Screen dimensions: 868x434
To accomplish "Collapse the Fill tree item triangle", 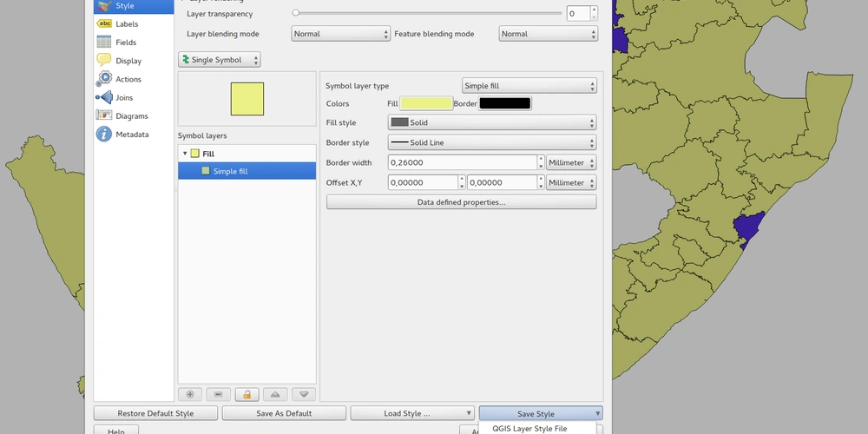I will [x=185, y=154].
